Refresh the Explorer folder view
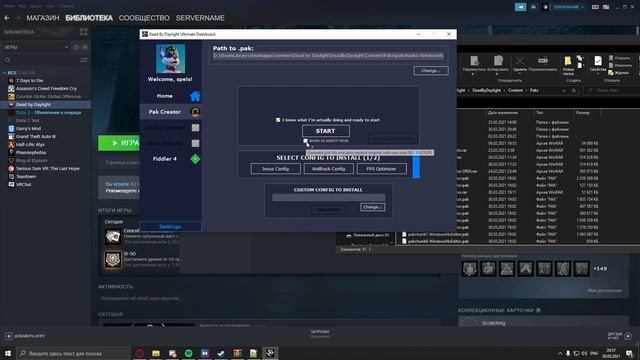 (574, 91)
